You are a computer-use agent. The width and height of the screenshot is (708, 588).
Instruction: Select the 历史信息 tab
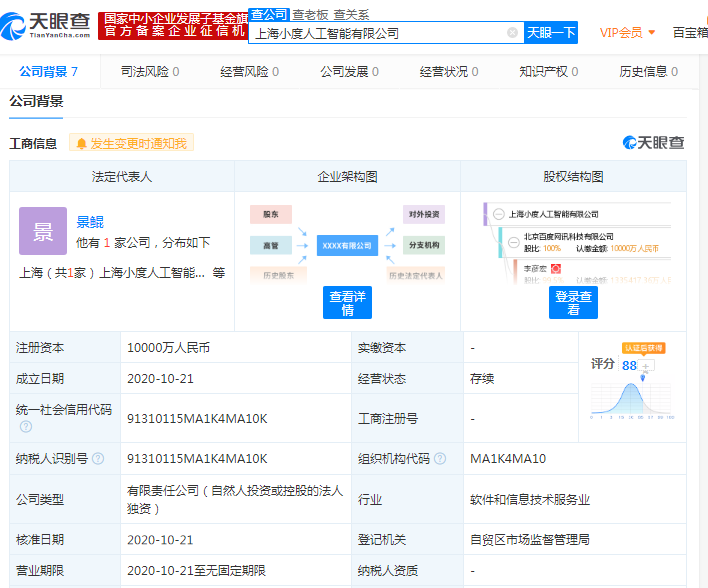pos(648,71)
